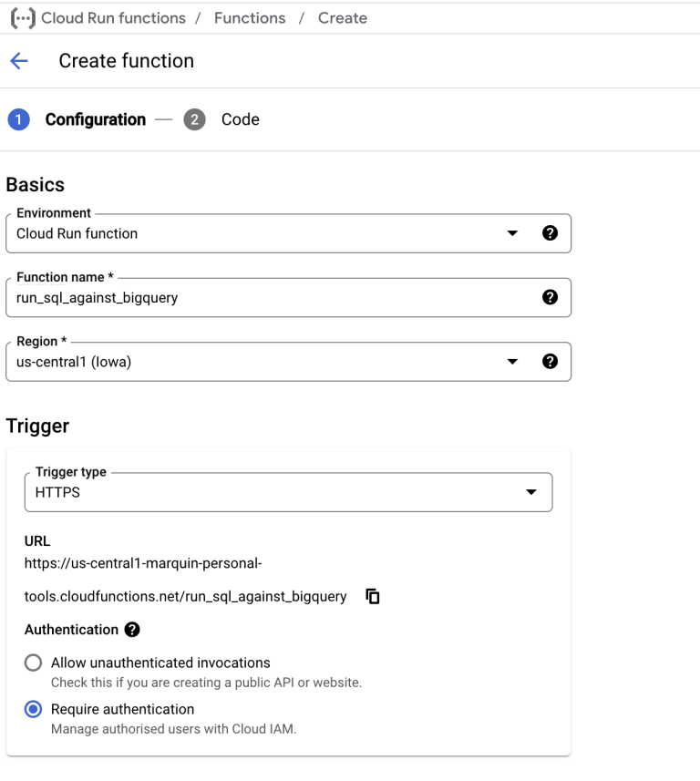Open the Region help tooltip

click(x=551, y=361)
